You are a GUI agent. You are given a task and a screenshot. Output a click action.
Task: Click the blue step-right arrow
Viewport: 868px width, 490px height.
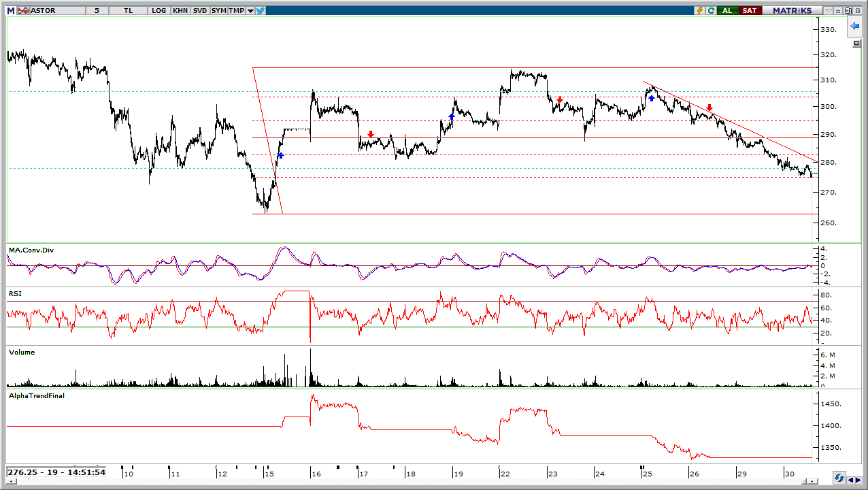[x=858, y=480]
